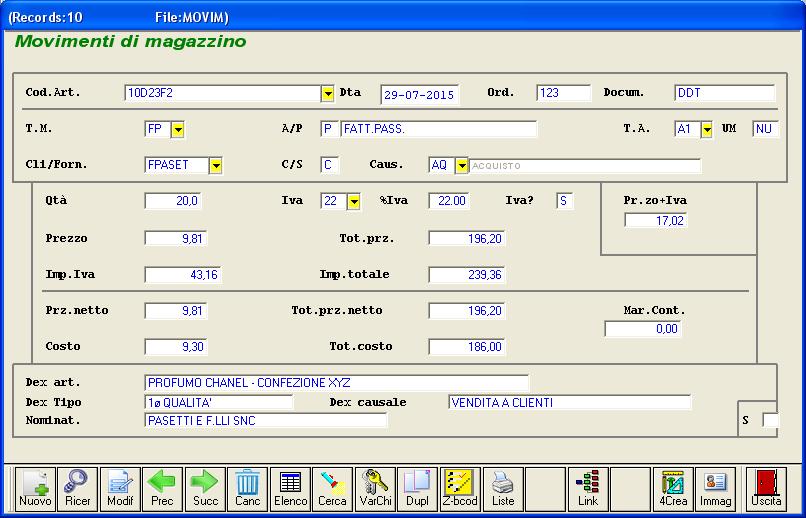Click the Z-bcod barcode icon
The width and height of the screenshot is (806, 518).
tap(460, 489)
